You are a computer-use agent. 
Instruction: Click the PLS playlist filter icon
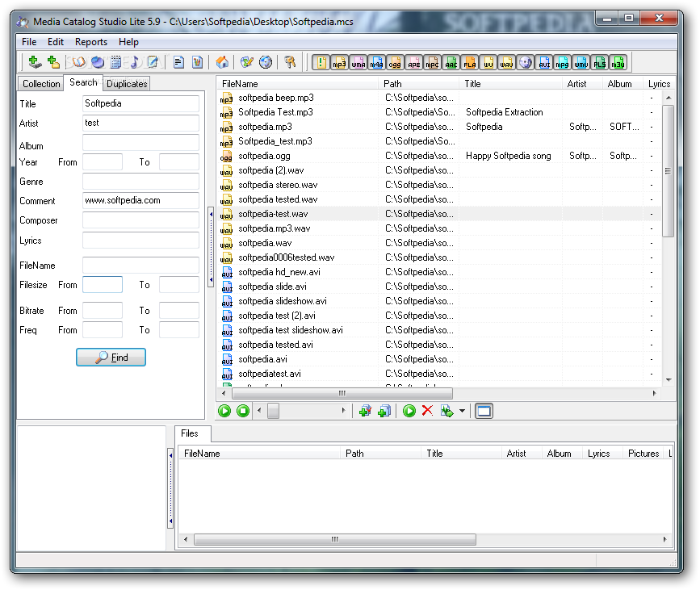[x=600, y=62]
